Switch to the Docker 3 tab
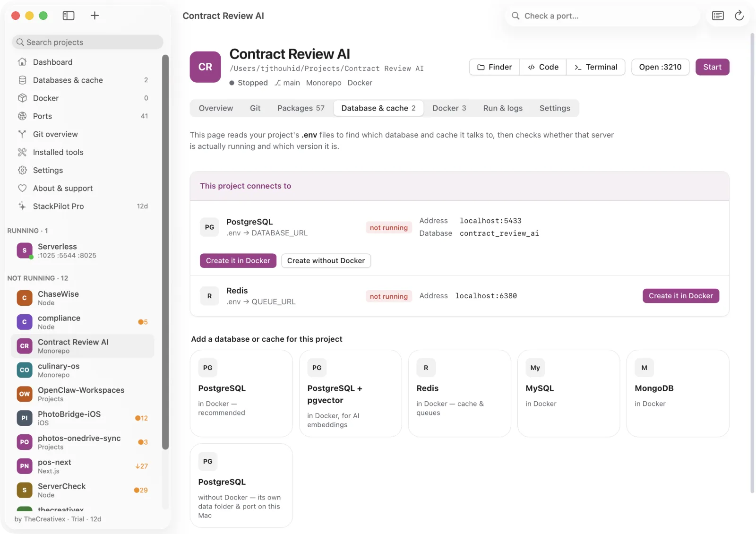Image resolution: width=756 pixels, height=534 pixels. pyautogui.click(x=449, y=108)
